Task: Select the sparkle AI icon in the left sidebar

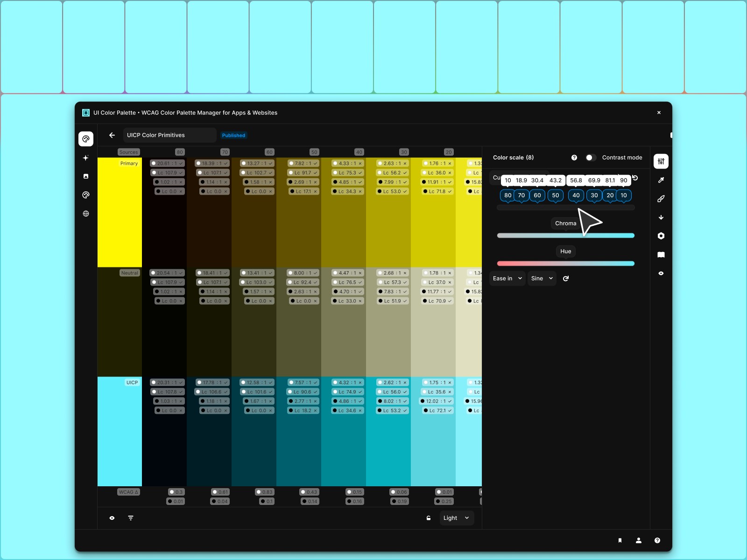Action: point(86,158)
